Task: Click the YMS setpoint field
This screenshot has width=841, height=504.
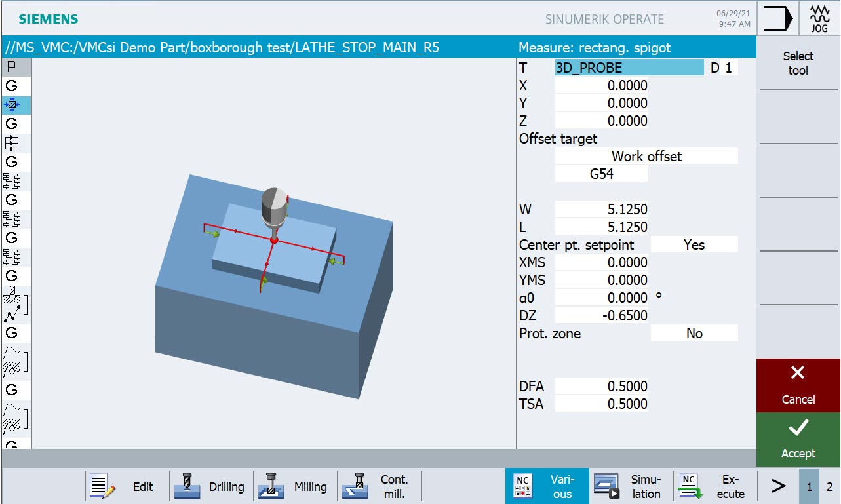Action: click(x=601, y=280)
